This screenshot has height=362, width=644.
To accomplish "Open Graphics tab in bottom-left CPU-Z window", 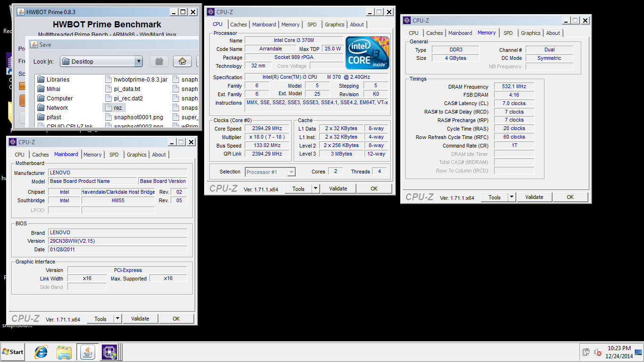I will 137,155.
